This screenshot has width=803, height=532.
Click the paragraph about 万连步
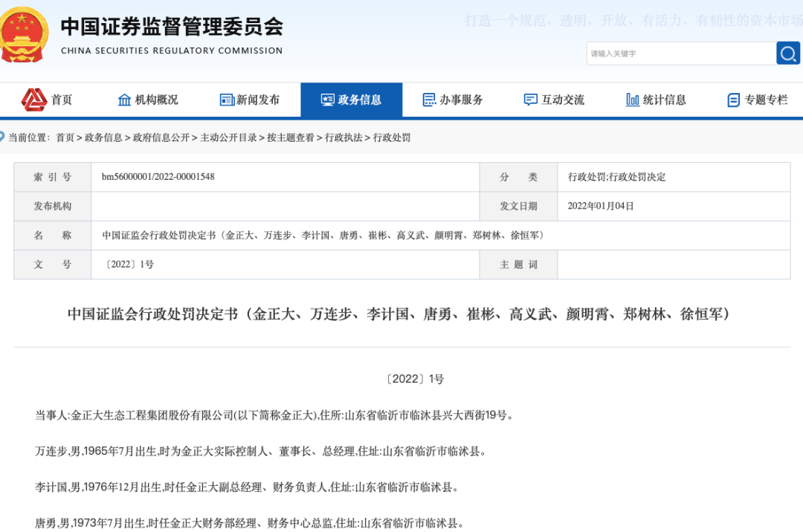tap(260, 451)
